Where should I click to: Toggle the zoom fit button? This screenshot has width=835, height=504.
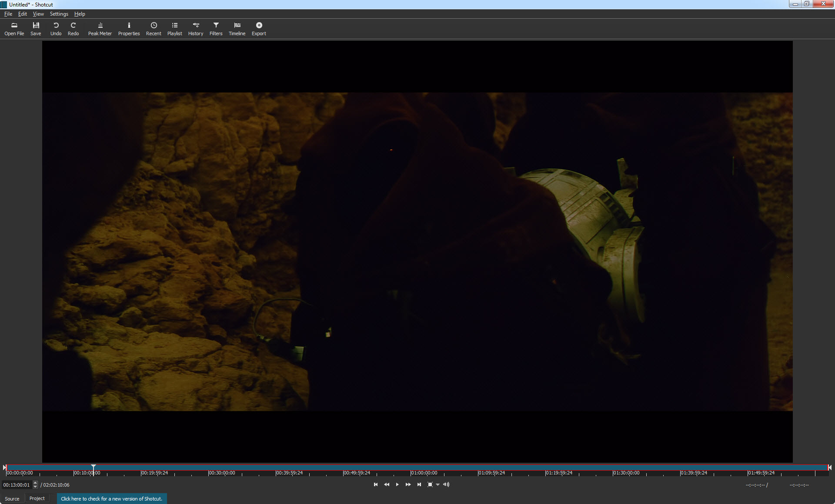[x=430, y=484]
